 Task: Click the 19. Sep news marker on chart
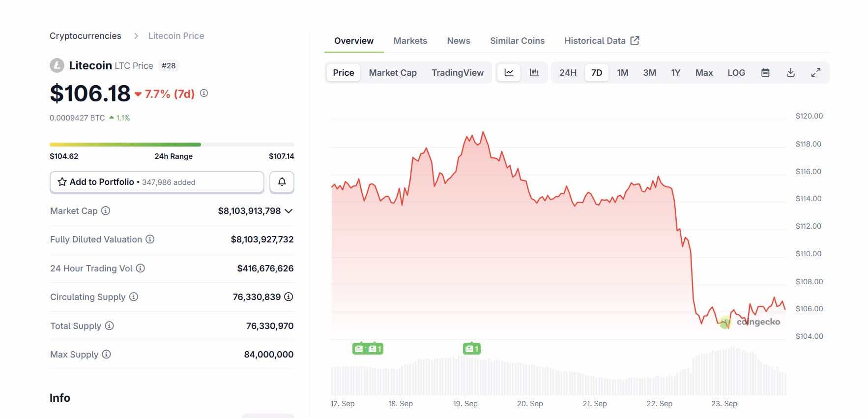point(471,349)
